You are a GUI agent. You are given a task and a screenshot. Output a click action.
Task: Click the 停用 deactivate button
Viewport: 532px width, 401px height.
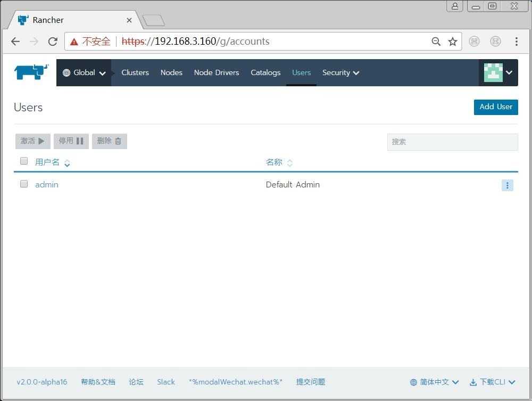71,141
